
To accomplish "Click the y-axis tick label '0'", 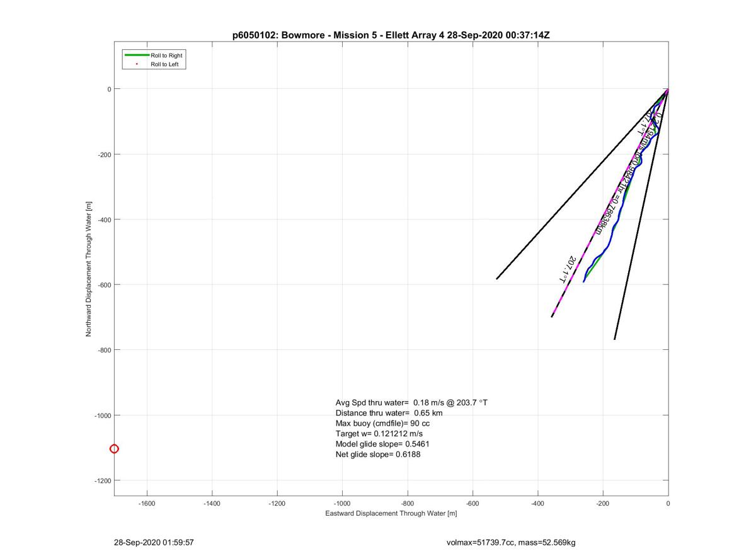I will (109, 89).
